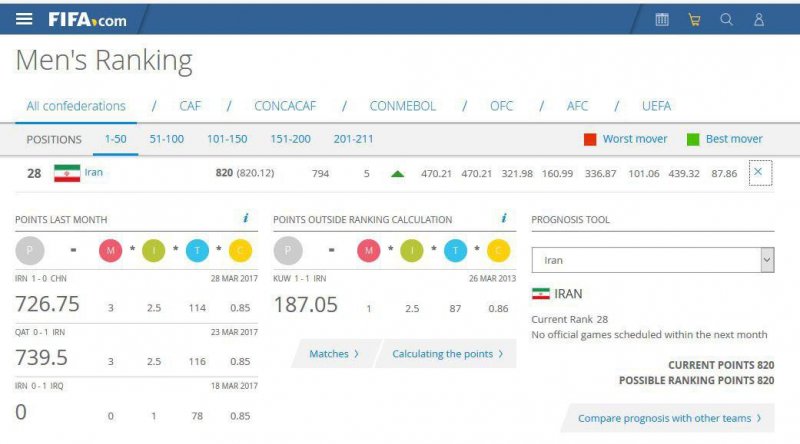Select the All confederations tab
This screenshot has height=444, width=800.
click(x=76, y=106)
